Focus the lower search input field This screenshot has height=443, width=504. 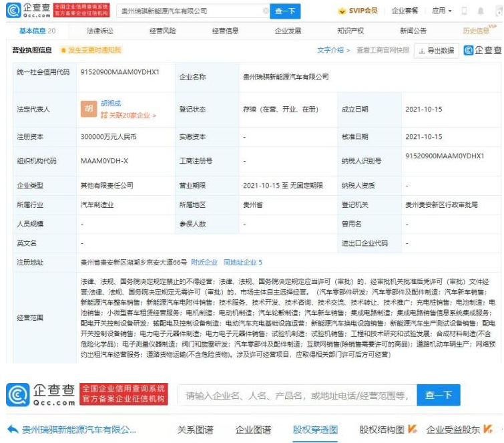click(x=297, y=395)
